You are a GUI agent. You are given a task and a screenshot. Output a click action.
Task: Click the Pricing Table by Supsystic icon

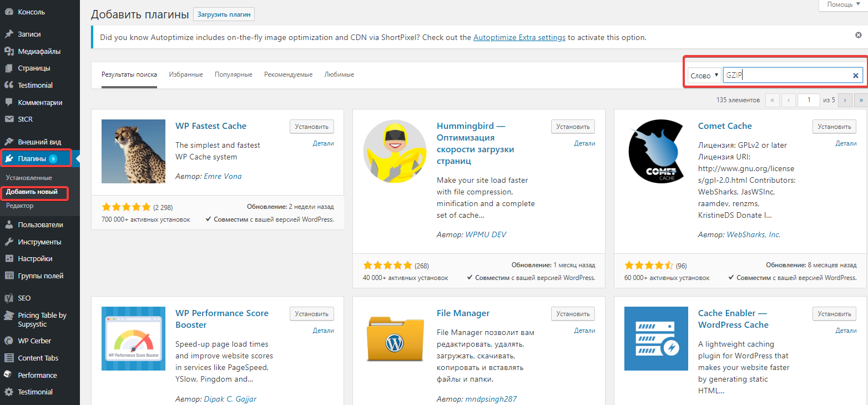click(x=9, y=316)
